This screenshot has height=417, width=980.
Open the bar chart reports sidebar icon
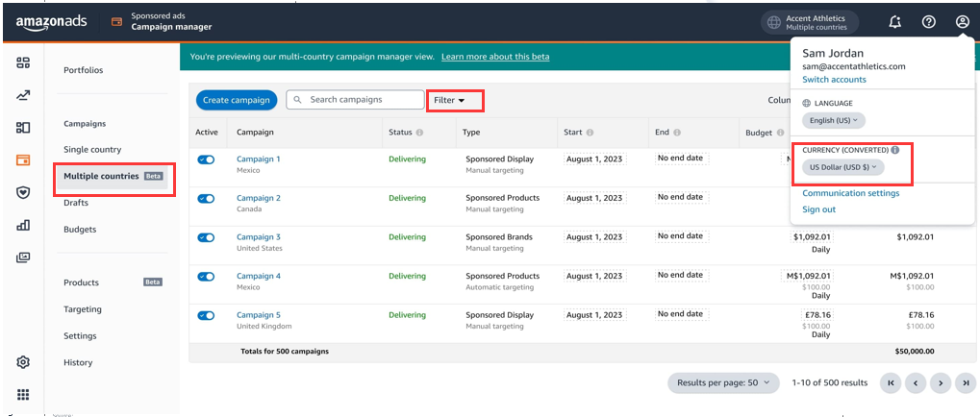tap(23, 225)
